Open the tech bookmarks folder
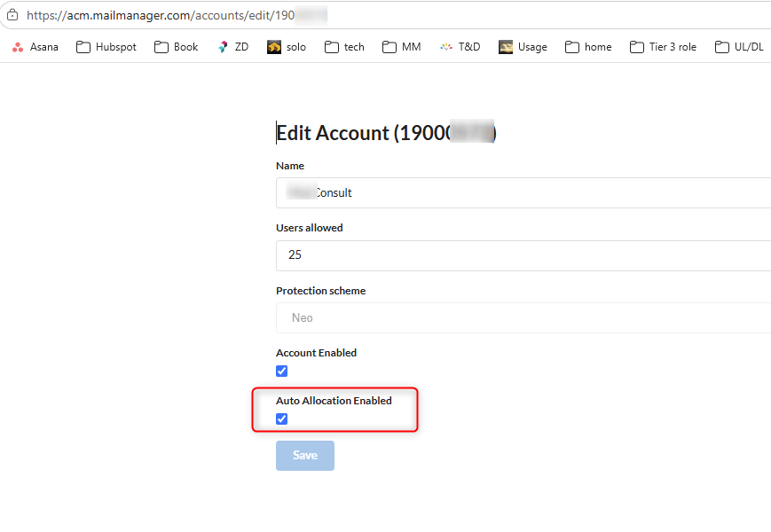Viewport: 771px width, 532px height. coord(344,47)
